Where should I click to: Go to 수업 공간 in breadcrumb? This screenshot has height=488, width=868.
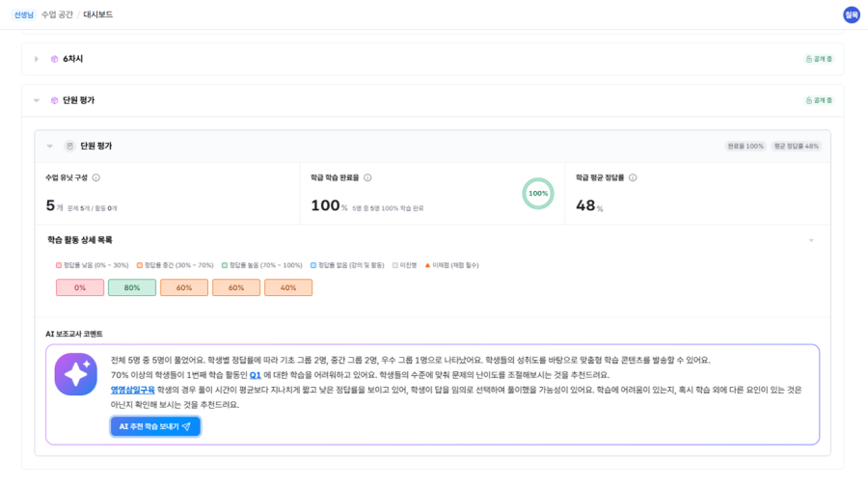55,14
